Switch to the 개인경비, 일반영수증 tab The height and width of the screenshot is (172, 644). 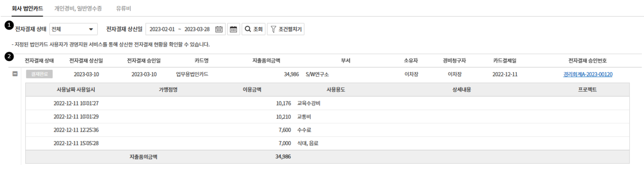coord(78,8)
